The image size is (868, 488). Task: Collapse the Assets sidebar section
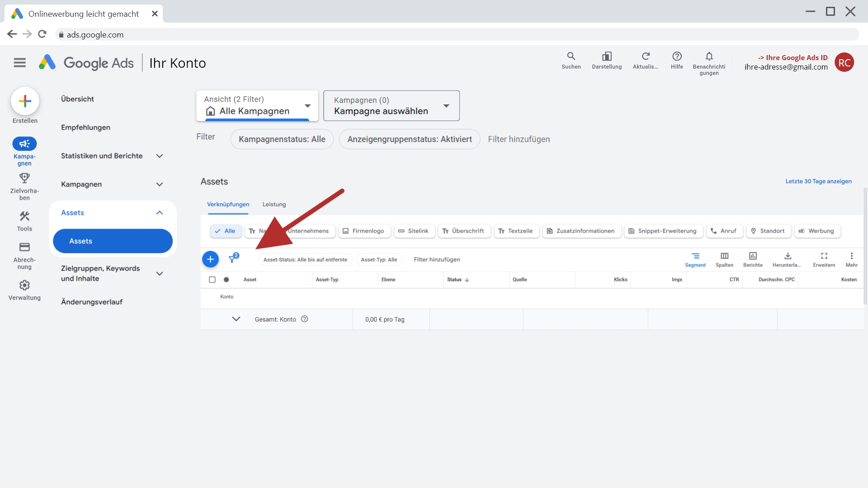pyautogui.click(x=159, y=213)
